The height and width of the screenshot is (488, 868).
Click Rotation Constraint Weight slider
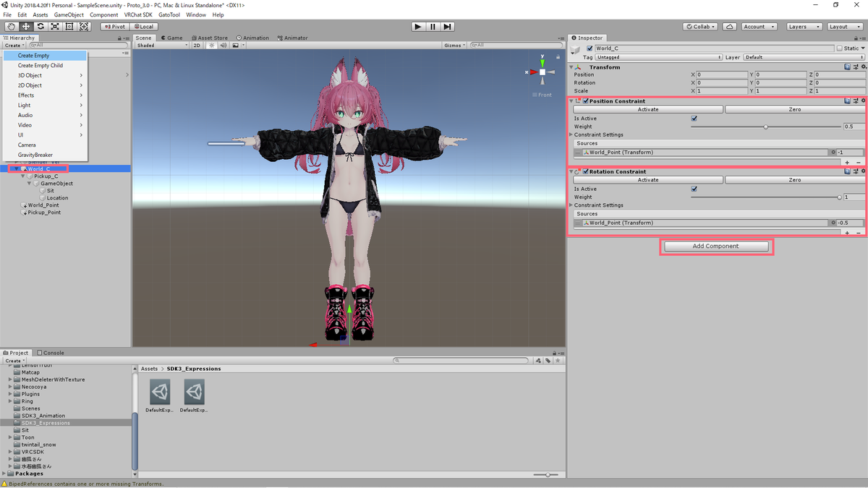766,197
